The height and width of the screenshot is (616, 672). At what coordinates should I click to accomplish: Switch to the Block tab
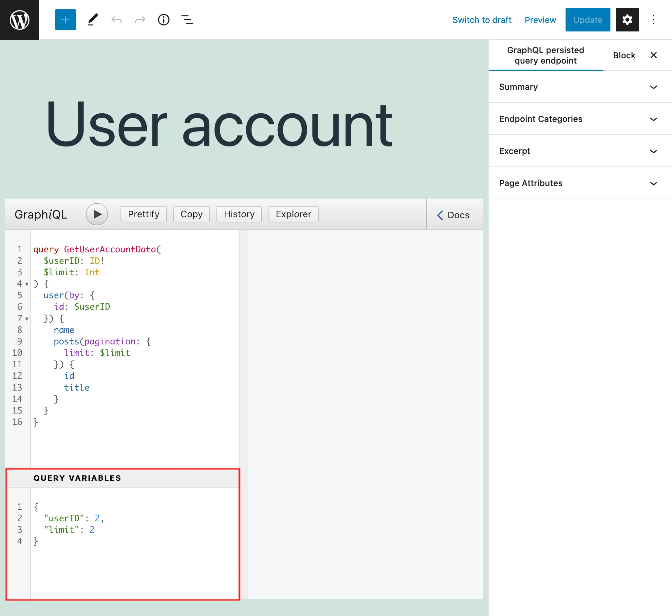coord(623,55)
